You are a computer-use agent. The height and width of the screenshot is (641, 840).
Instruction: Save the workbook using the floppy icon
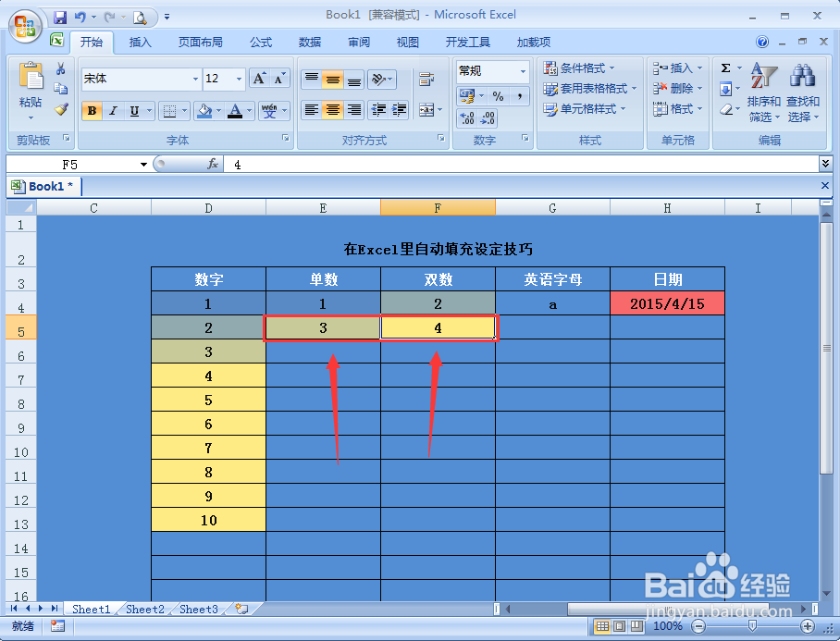point(60,18)
